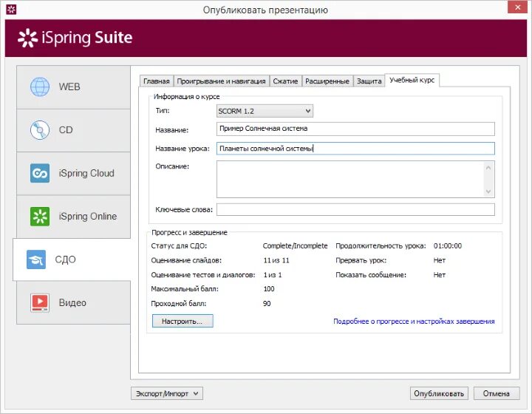Click the passing score value 90
The height and width of the screenshot is (414, 532).
(x=267, y=303)
